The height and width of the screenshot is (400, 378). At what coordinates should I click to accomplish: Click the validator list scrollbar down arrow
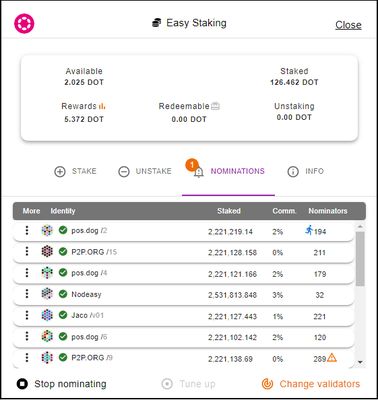point(360,363)
